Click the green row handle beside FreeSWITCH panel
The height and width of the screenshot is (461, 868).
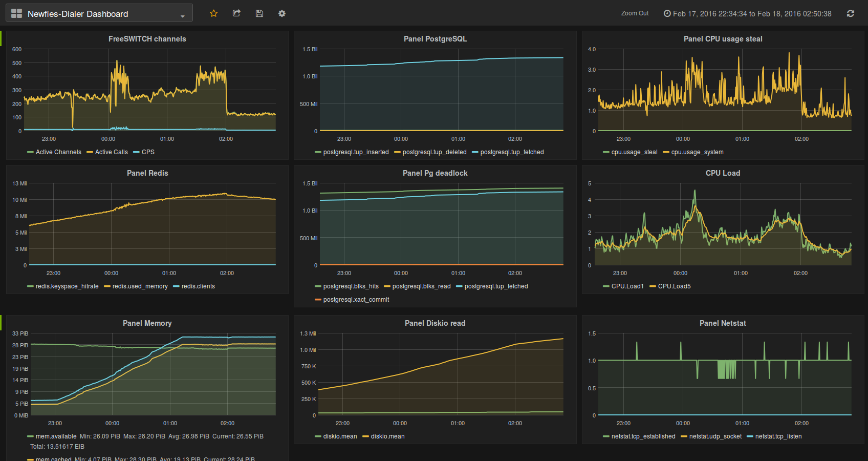tap(1, 38)
